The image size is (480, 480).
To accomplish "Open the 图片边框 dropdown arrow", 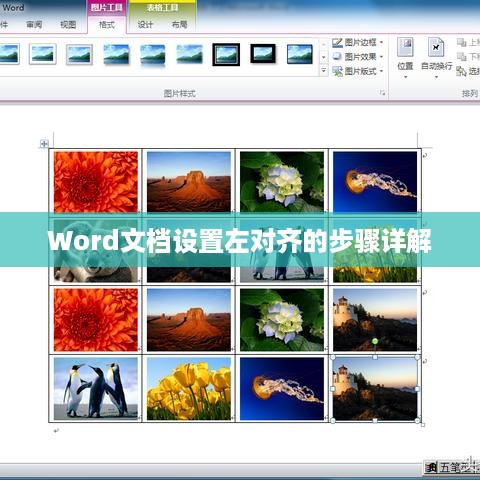I will click(x=382, y=42).
